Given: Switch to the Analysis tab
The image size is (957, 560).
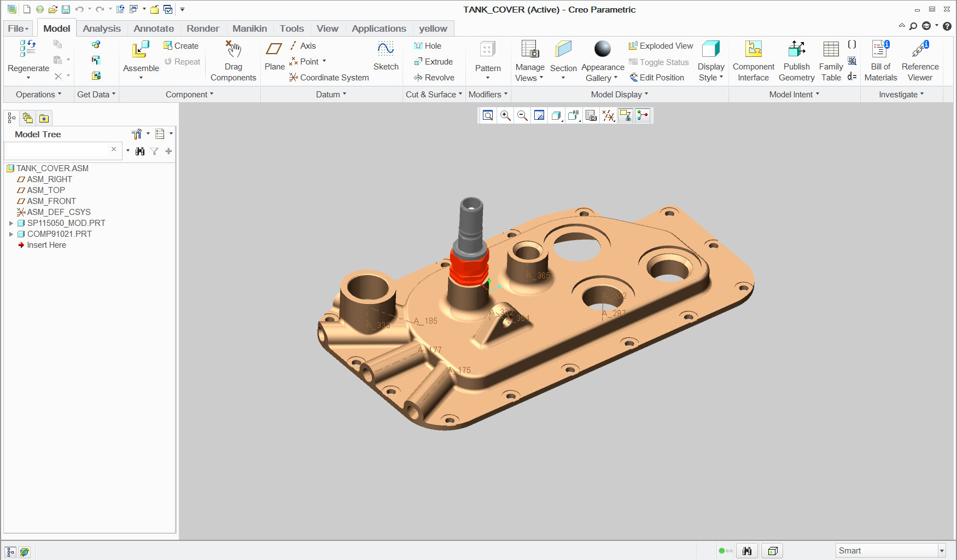Looking at the screenshot, I should click(102, 28).
